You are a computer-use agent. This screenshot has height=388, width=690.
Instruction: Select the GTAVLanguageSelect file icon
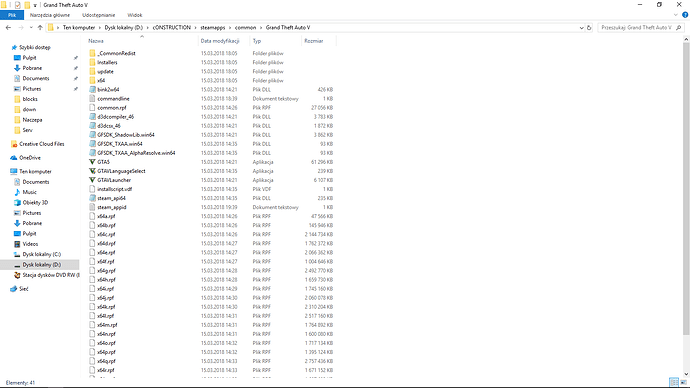tap(92, 171)
